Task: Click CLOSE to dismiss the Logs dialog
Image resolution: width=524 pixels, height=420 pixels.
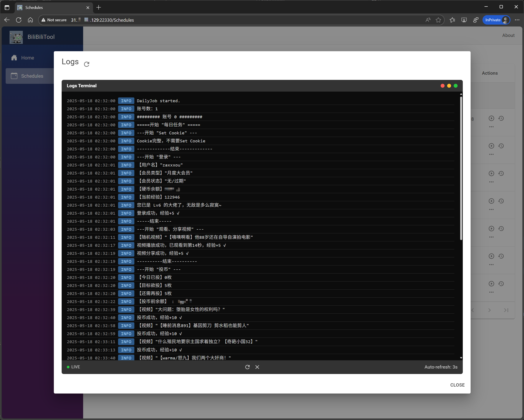Action: click(x=457, y=385)
